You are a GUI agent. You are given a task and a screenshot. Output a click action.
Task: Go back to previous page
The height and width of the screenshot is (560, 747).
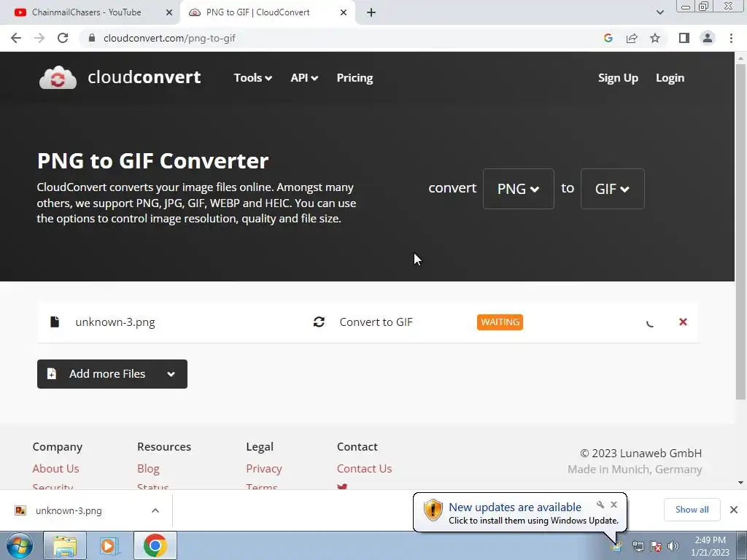coord(16,38)
